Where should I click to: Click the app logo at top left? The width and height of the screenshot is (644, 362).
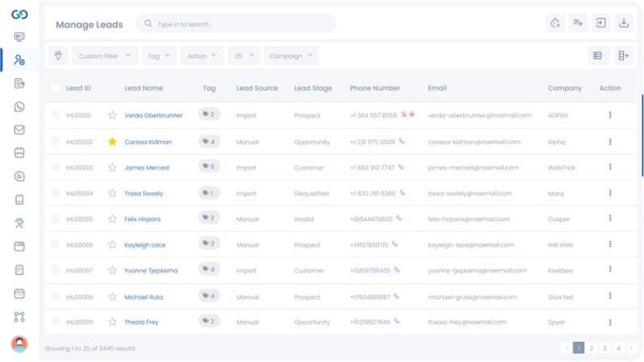coord(19,14)
